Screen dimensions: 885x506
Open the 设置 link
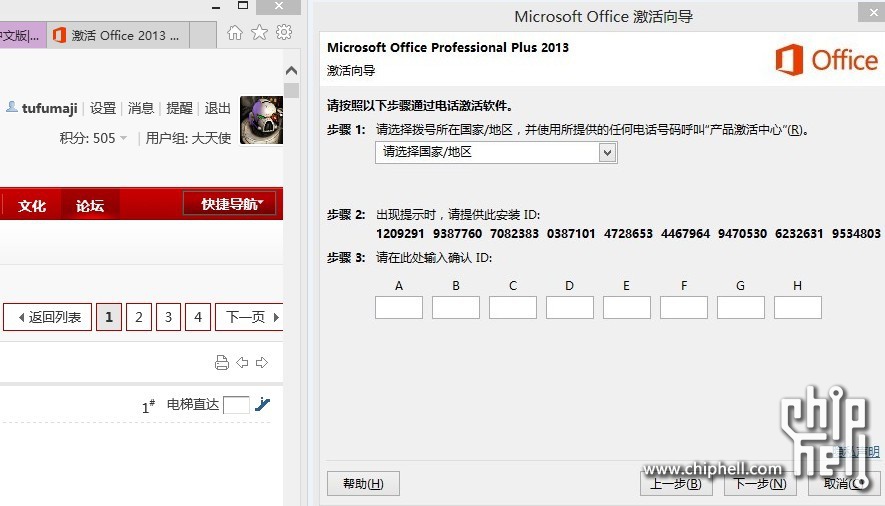(x=103, y=108)
